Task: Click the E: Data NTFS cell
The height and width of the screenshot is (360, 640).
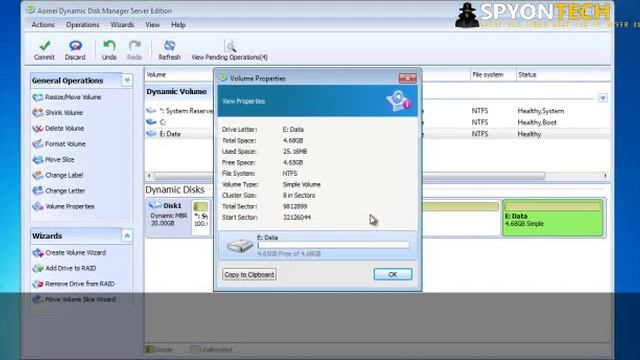Action: [480, 134]
